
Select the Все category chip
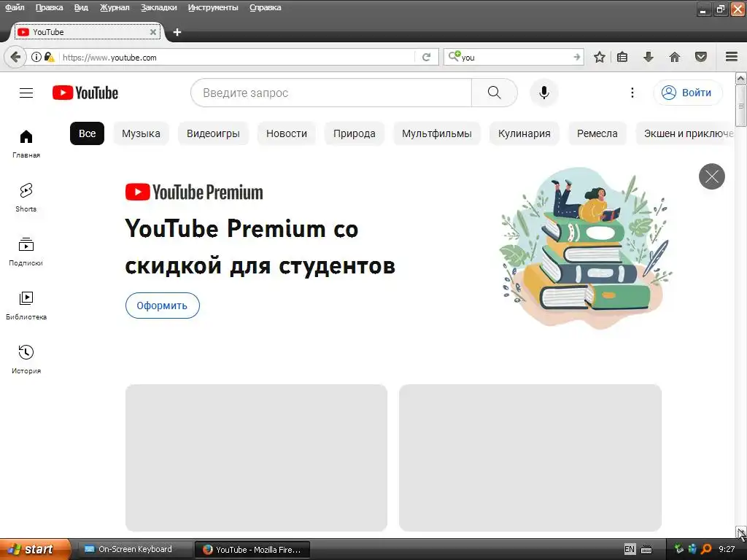(88, 133)
